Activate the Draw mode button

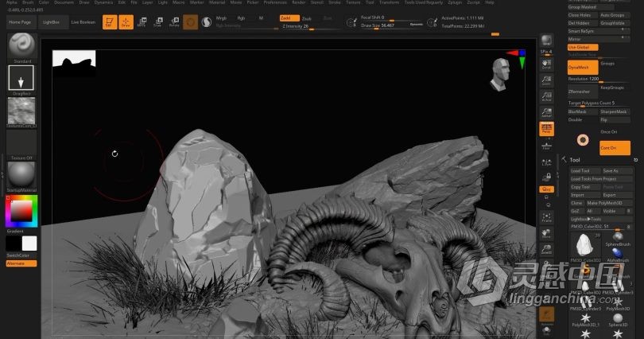coord(126,22)
